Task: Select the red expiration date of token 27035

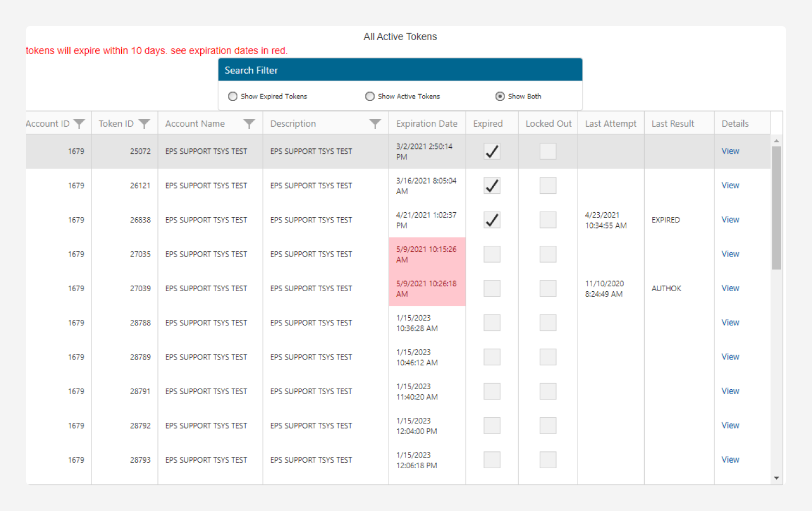Action: pyautogui.click(x=426, y=254)
